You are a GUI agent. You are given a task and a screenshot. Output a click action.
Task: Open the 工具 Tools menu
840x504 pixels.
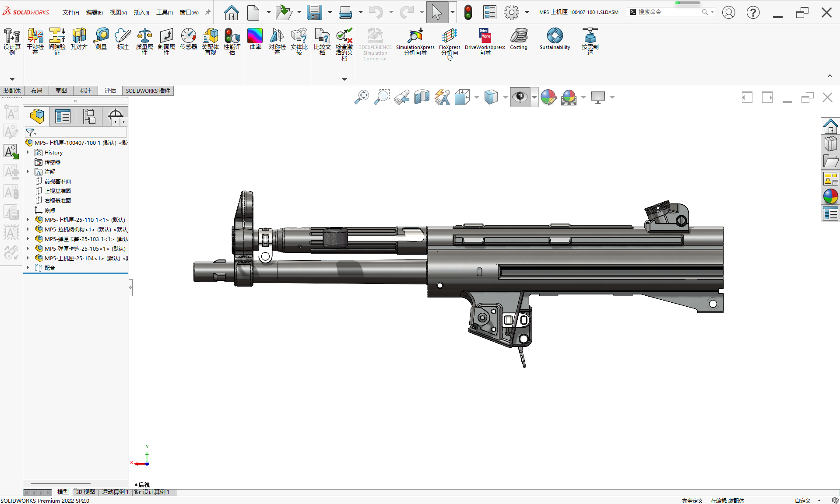[x=165, y=12]
